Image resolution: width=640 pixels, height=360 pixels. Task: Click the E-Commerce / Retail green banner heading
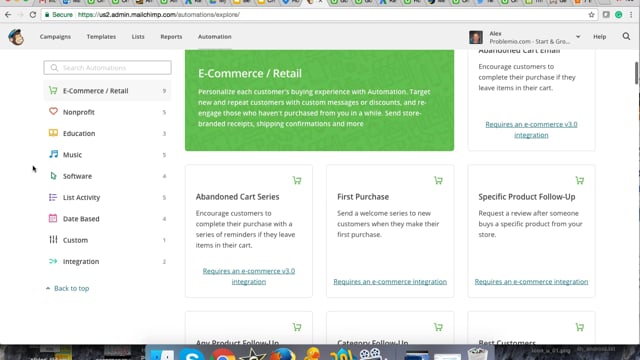(x=250, y=73)
